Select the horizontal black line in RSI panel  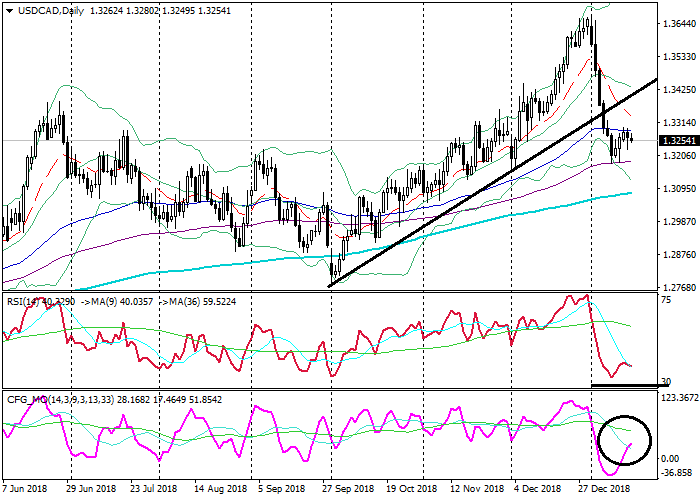click(625, 385)
